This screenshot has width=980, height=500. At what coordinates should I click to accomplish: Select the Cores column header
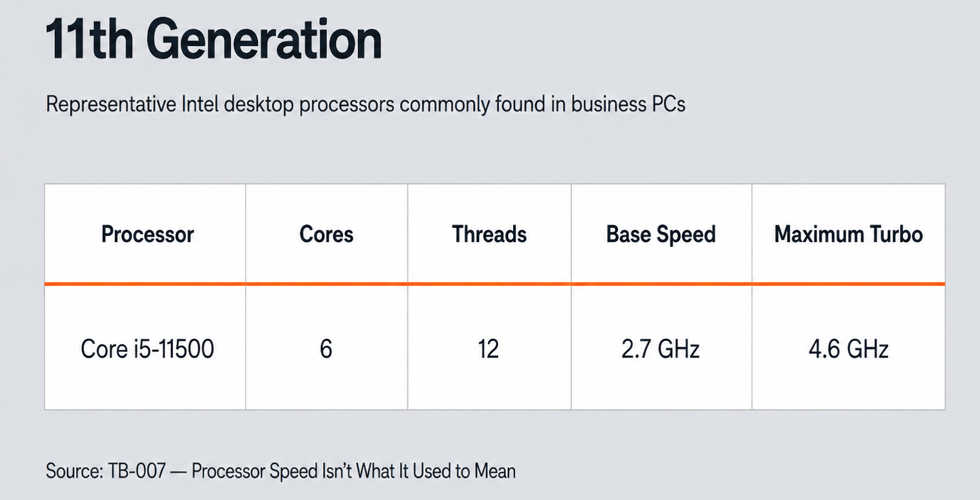326,234
